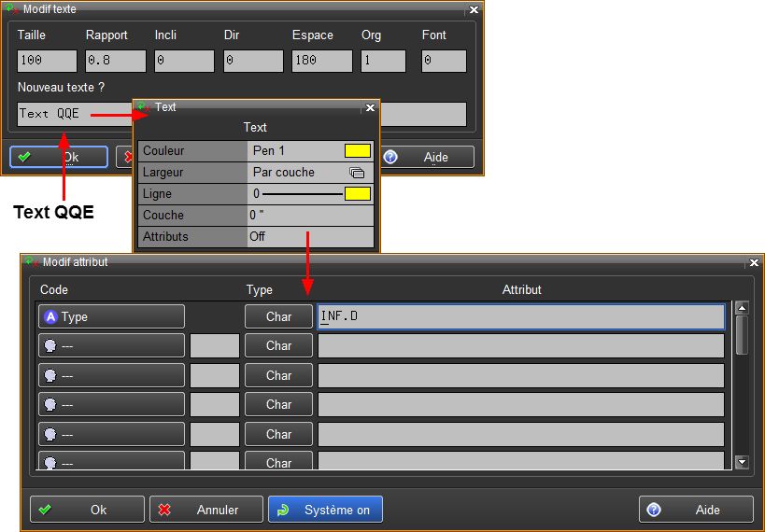Click the Nouveau texte field with Text QQE
The image size is (765, 532).
pos(75,114)
